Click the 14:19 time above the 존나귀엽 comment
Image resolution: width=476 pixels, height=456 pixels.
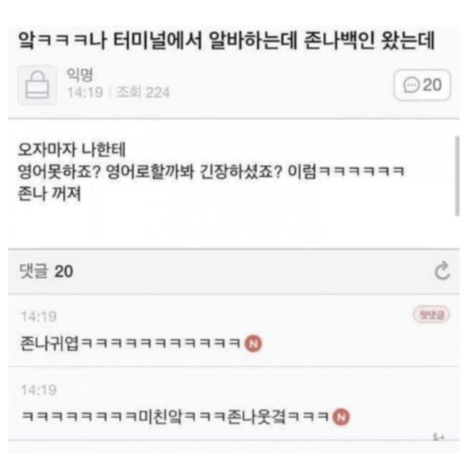[x=39, y=316]
